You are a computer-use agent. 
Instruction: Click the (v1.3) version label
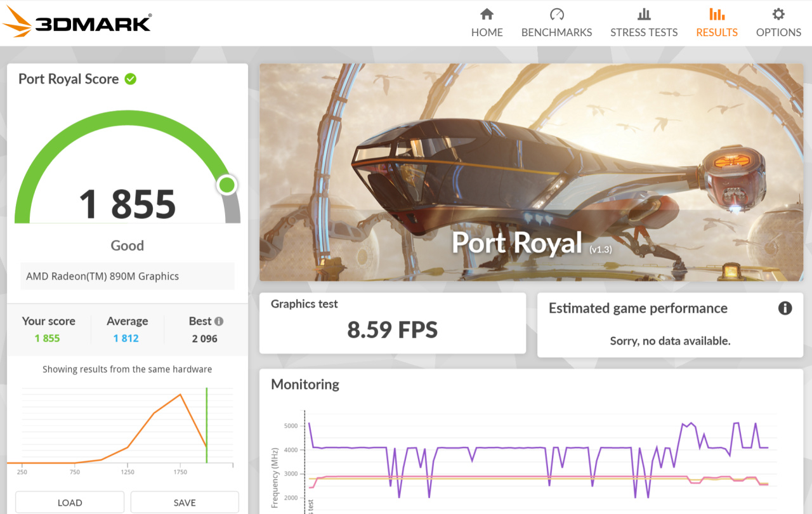[600, 249]
